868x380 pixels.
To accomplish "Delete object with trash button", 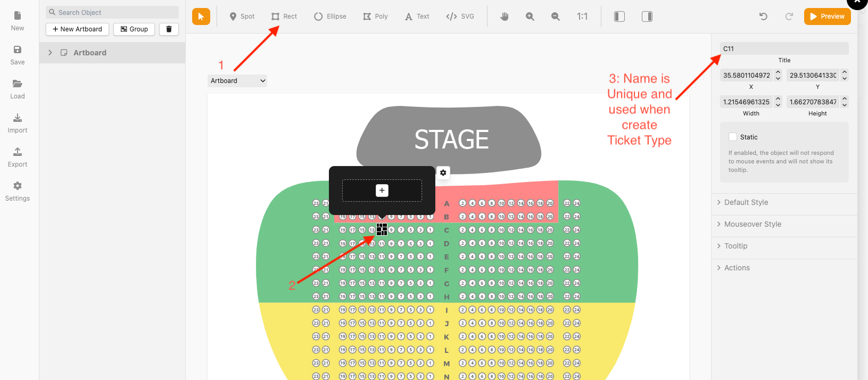I will [x=169, y=29].
